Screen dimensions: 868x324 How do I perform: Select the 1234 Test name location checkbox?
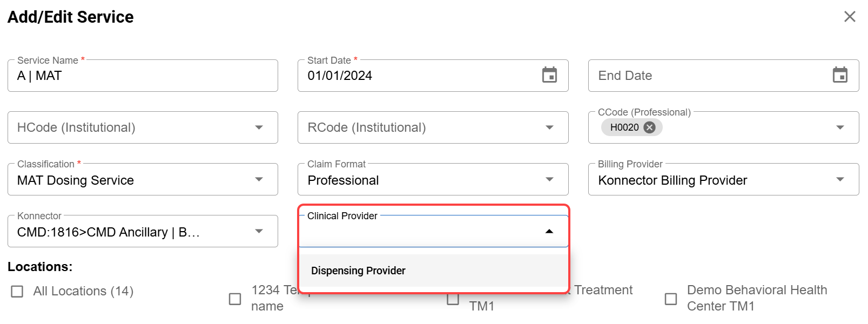pyautogui.click(x=235, y=299)
